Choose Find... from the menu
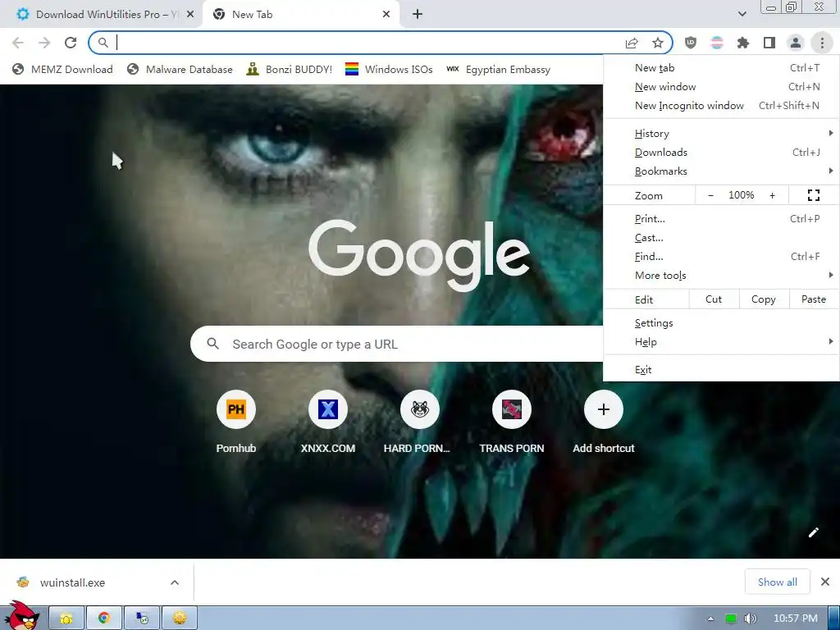 [x=721, y=256]
